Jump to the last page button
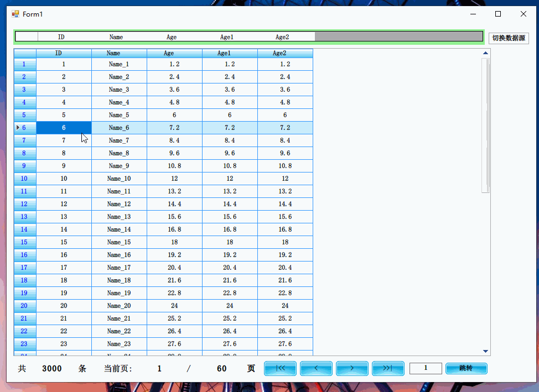The image size is (539, 392). (388, 368)
